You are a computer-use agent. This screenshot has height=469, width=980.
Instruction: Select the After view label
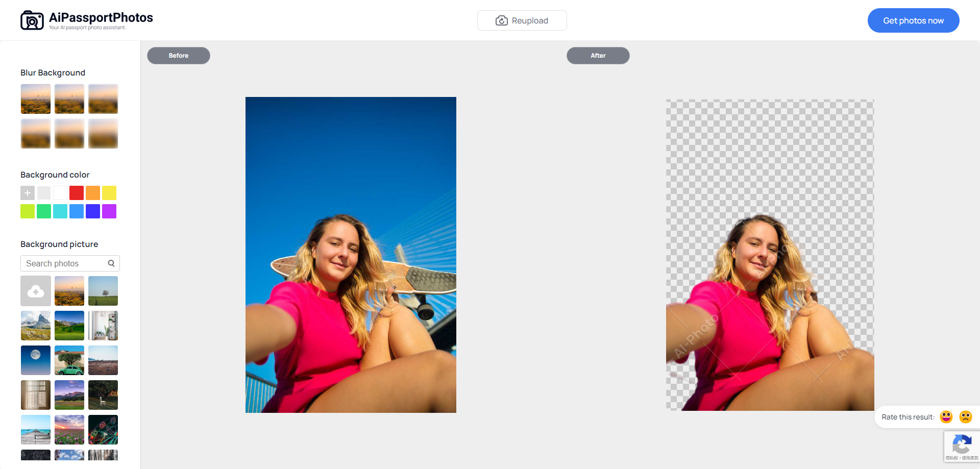pos(598,56)
